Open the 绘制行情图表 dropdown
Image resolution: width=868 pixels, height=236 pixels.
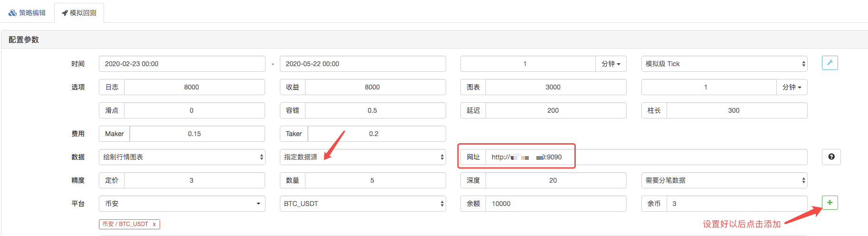click(181, 157)
